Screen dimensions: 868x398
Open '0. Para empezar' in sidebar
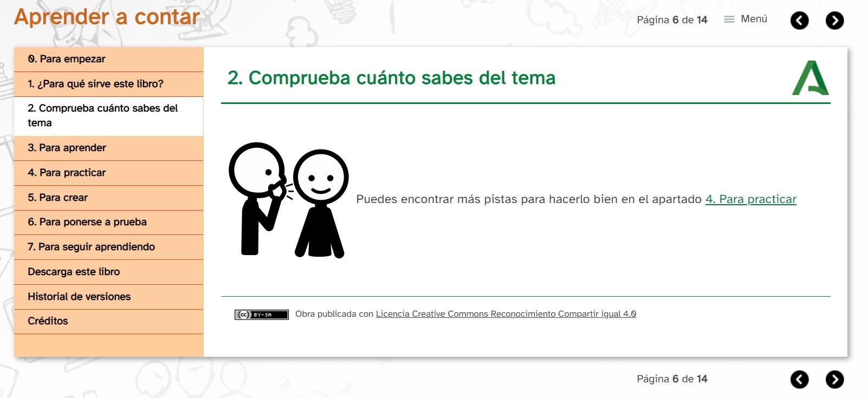click(67, 59)
